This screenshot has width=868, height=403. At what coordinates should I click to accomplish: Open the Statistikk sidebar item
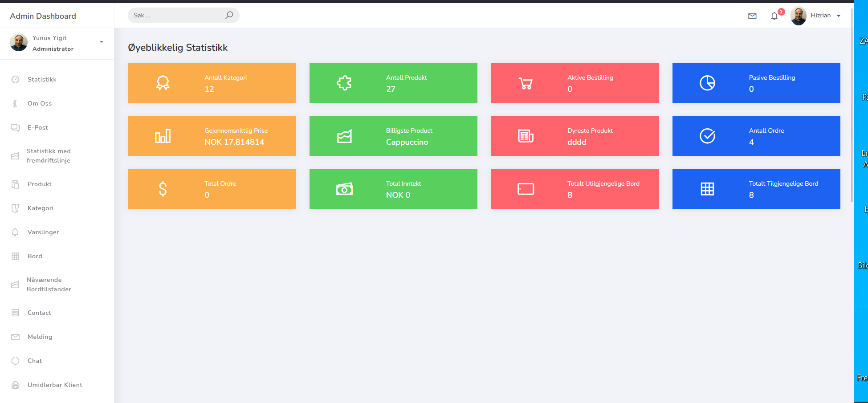point(42,79)
